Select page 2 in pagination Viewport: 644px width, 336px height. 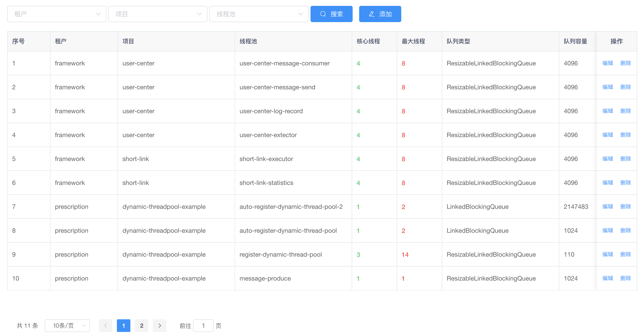tap(141, 325)
